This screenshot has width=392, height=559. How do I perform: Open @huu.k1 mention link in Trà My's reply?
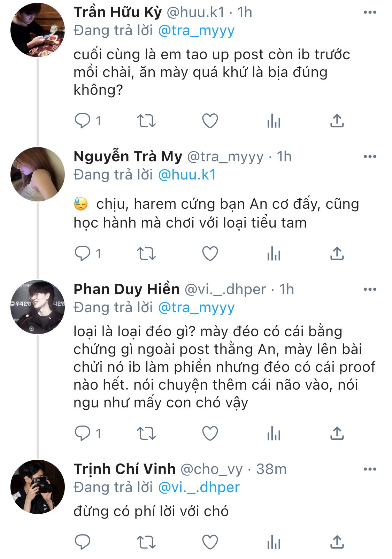(187, 175)
